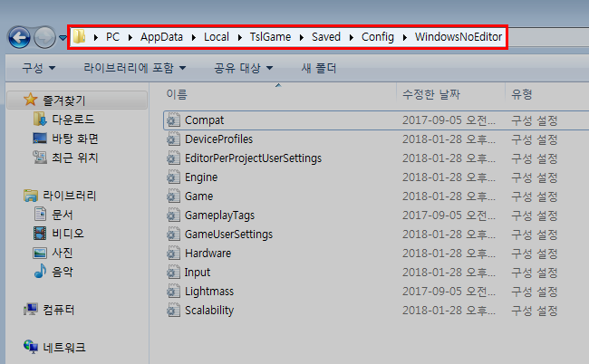Expand arrow between TslGame and Saved

(x=302, y=37)
